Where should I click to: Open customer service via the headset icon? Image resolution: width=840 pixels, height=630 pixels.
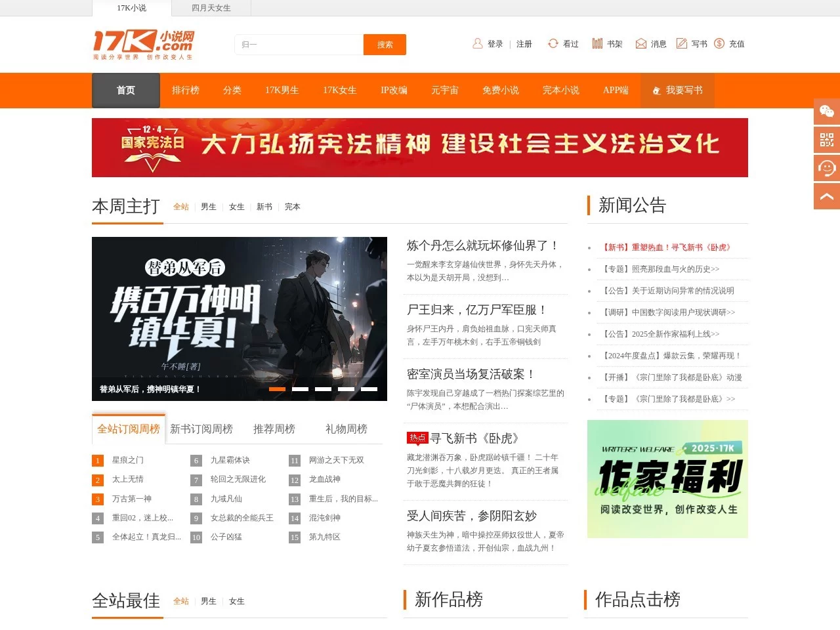pyautogui.click(x=826, y=168)
